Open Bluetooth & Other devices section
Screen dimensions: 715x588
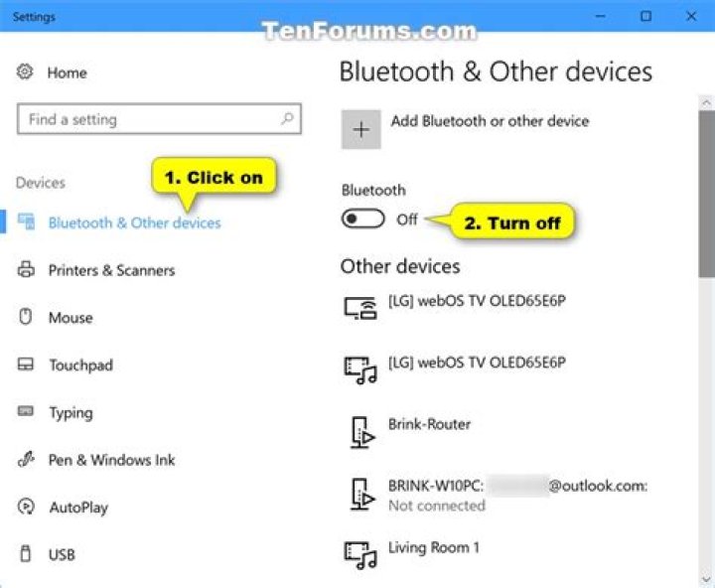134,222
